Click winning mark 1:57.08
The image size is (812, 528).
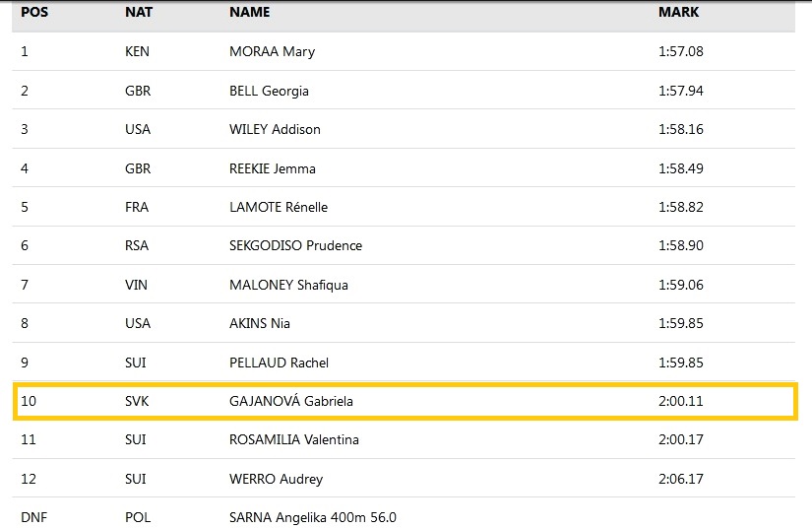(x=680, y=51)
